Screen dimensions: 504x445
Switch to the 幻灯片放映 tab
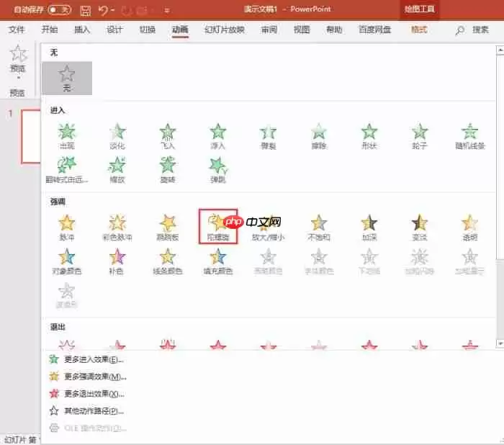click(225, 30)
